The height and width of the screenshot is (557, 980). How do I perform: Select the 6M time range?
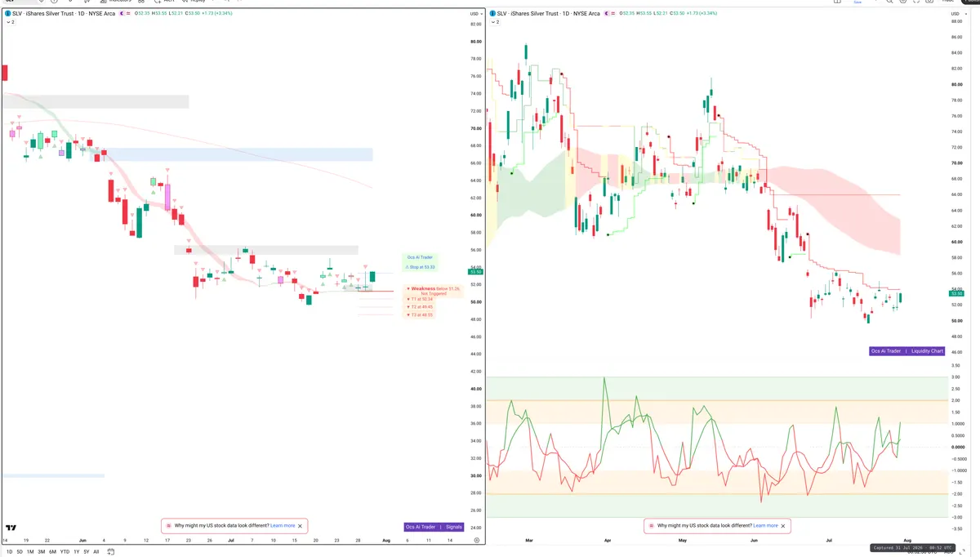pyautogui.click(x=52, y=552)
